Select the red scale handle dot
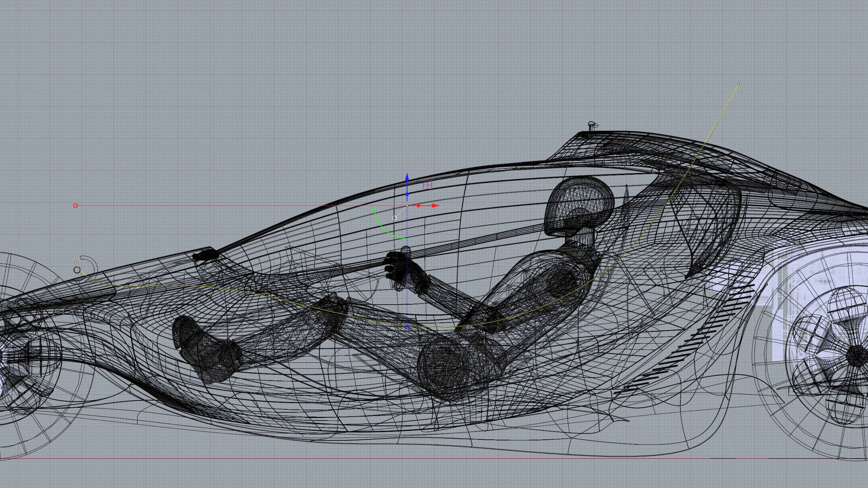This screenshot has height=488, width=868. 418,205
